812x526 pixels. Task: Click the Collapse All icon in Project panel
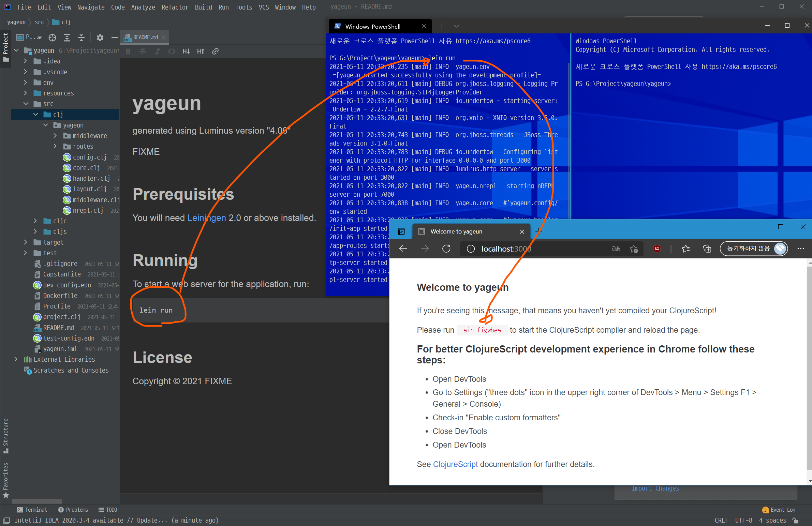pyautogui.click(x=81, y=37)
